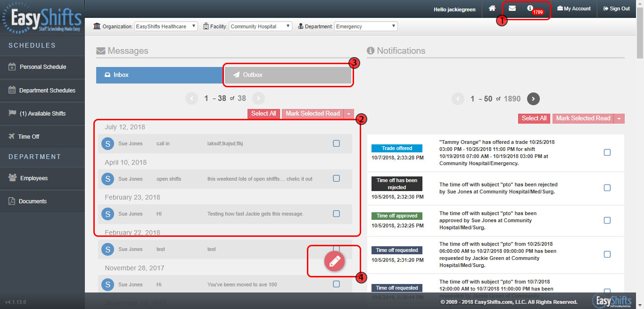
Task: Click Mark Selected Read for notifications
Action: pyautogui.click(x=583, y=118)
